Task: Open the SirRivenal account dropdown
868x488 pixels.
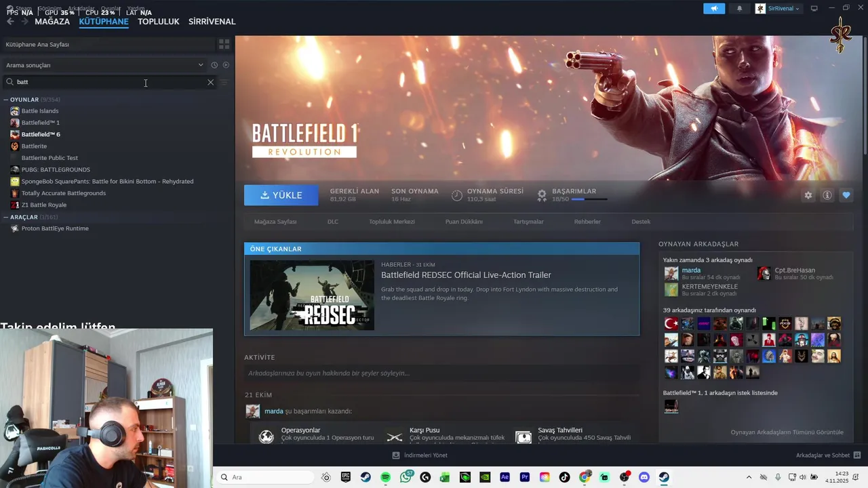Action: click(x=778, y=9)
